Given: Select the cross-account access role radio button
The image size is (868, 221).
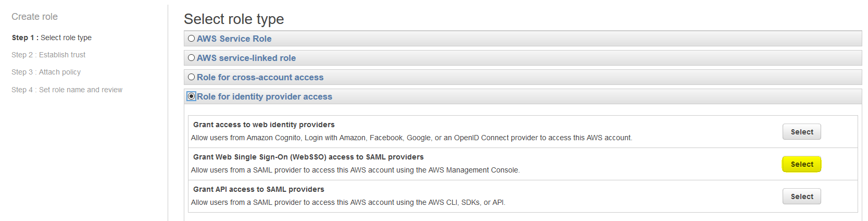Looking at the screenshot, I should (x=192, y=77).
